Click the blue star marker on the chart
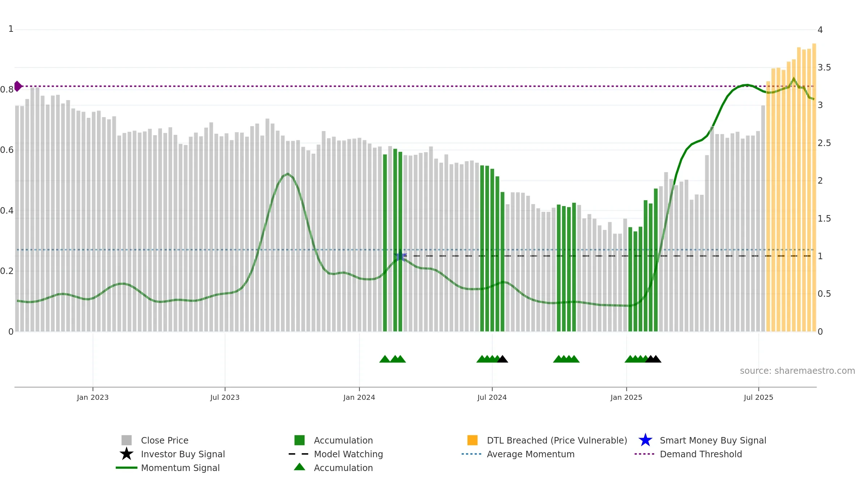 [x=400, y=256]
